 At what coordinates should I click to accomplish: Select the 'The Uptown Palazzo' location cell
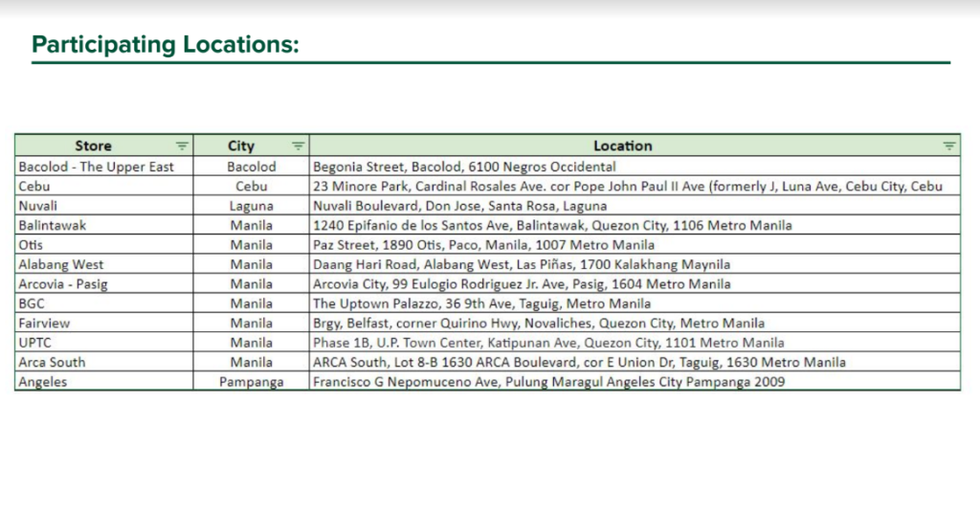click(635, 303)
